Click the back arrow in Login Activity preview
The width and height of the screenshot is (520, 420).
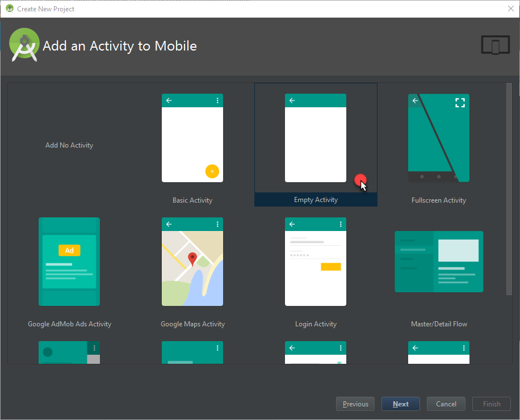click(x=292, y=224)
